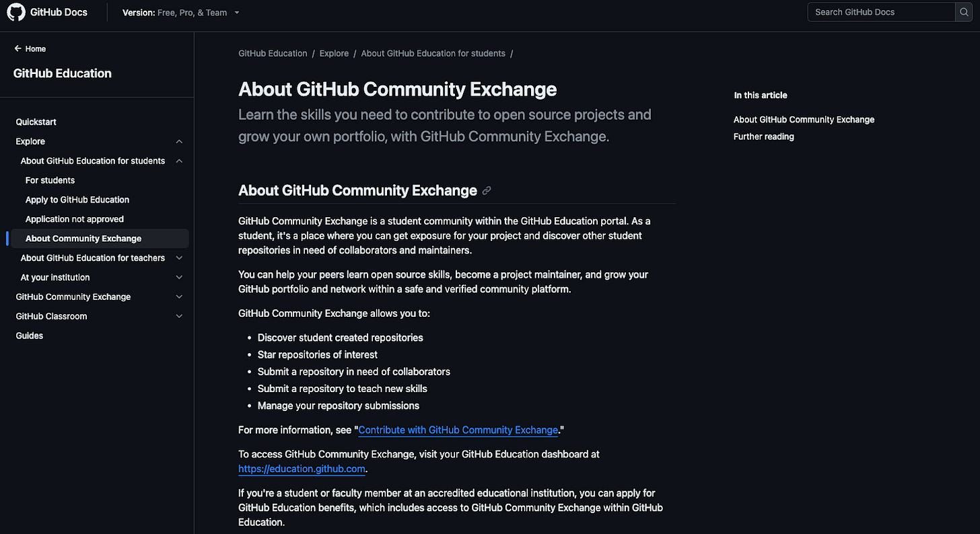Open the GitHub Education sidebar heading
The width and height of the screenshot is (980, 534).
[63, 73]
